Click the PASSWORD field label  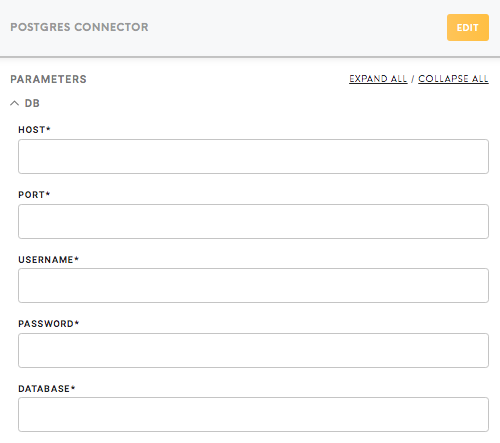tap(46, 324)
